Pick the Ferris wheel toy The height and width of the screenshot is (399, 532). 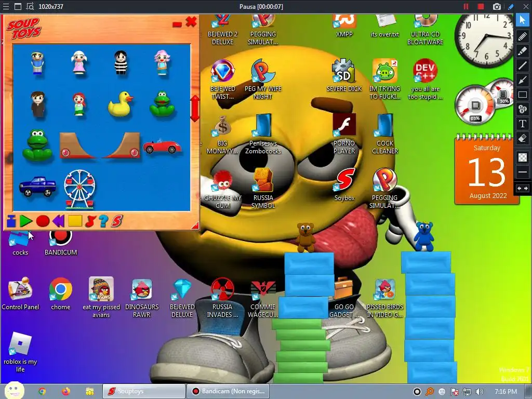pos(79,189)
